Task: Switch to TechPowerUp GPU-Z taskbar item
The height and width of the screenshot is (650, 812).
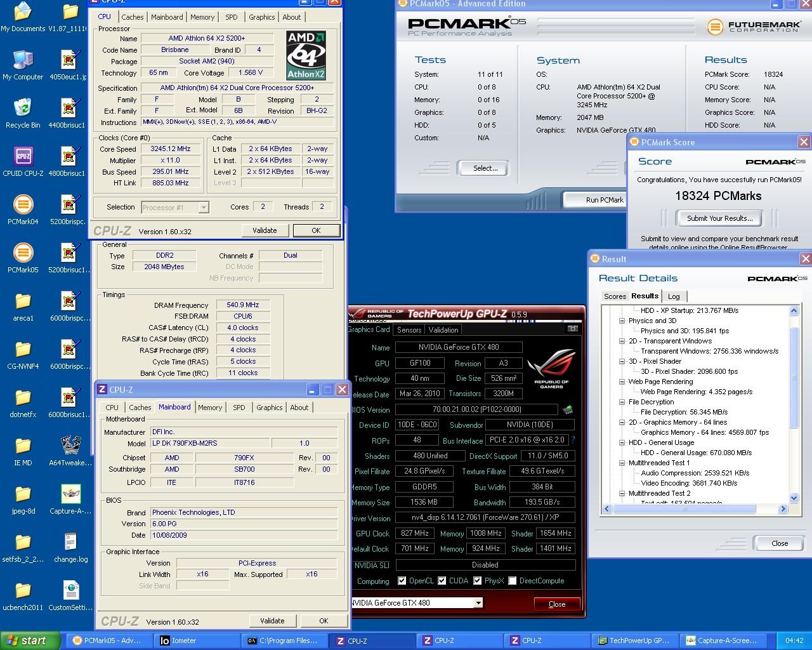Action: [x=634, y=640]
